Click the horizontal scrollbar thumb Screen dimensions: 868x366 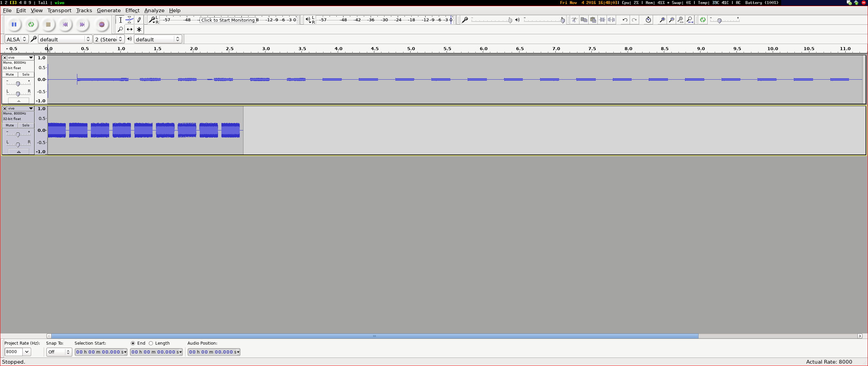tap(375, 336)
